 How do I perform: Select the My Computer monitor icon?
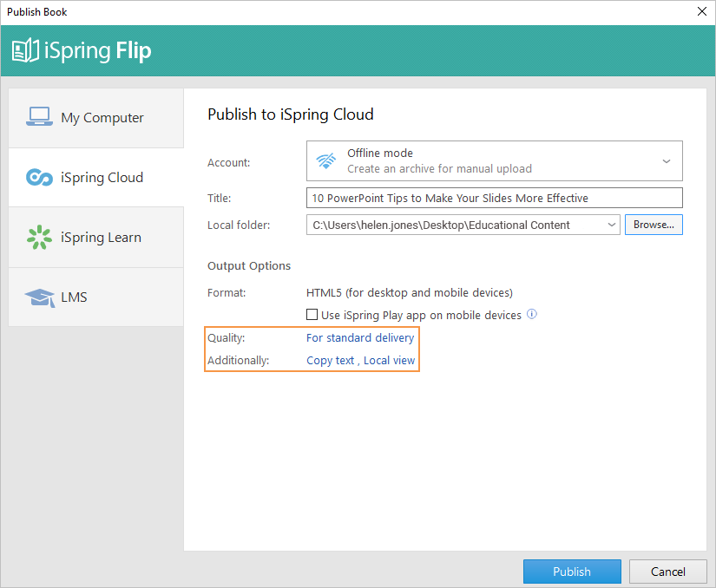[38, 115]
